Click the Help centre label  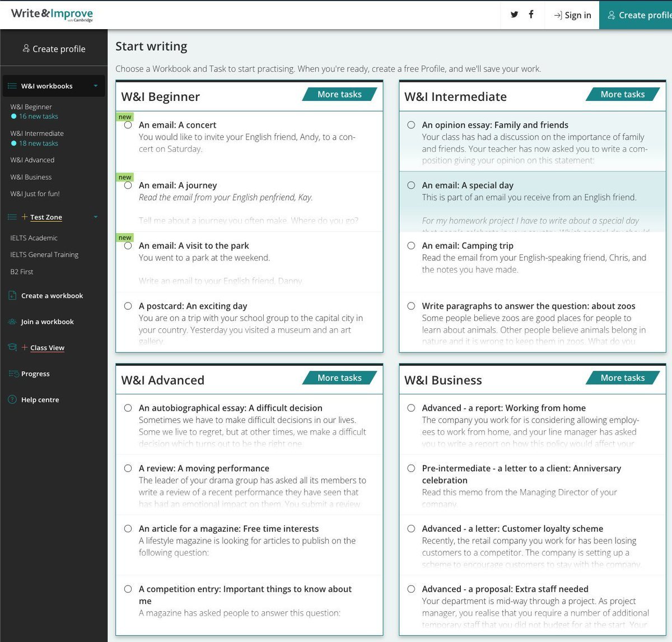tap(40, 399)
